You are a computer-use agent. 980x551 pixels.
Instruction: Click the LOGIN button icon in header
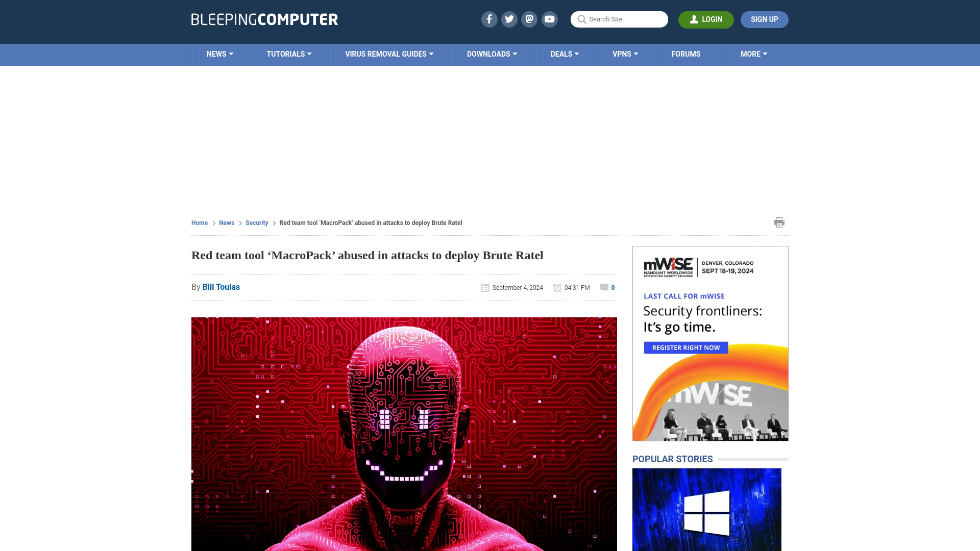coord(693,19)
